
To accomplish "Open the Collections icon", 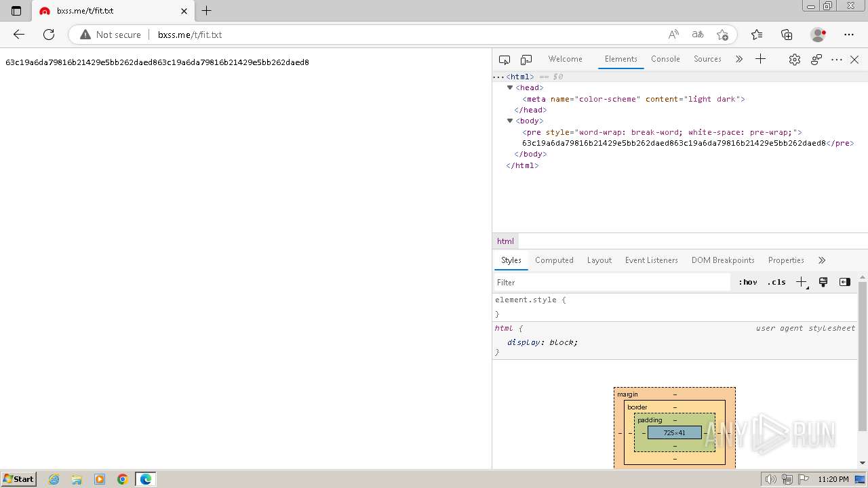I will [x=787, y=35].
